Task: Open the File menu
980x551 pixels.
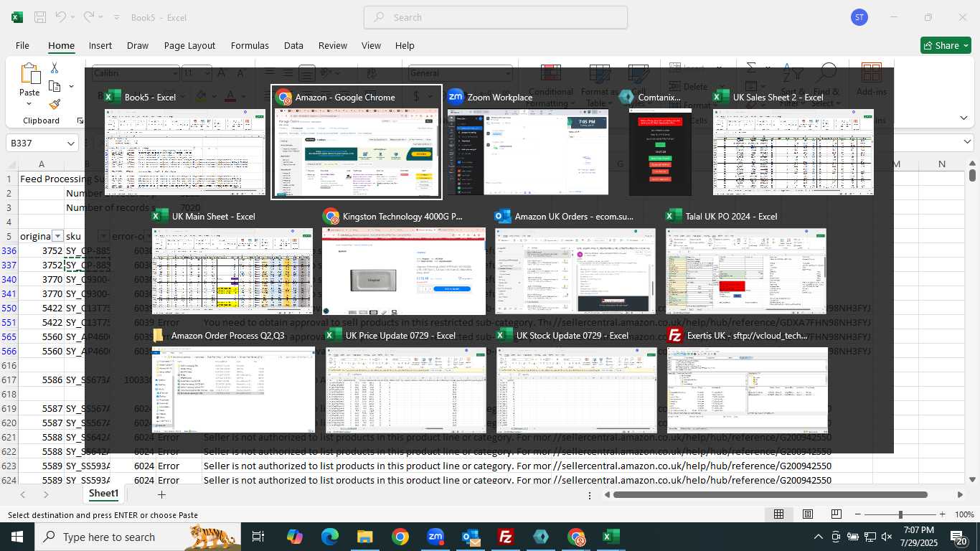Action: (22, 45)
